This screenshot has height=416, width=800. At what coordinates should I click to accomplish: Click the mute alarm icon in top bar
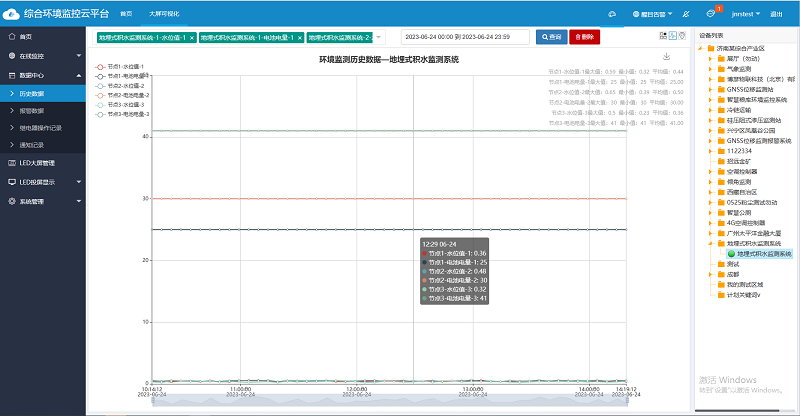(x=685, y=14)
